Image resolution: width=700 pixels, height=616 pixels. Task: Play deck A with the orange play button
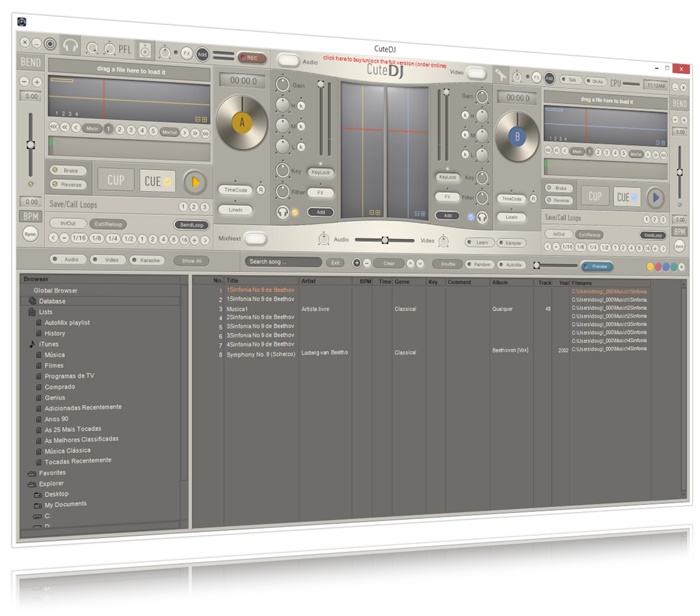pos(195,182)
